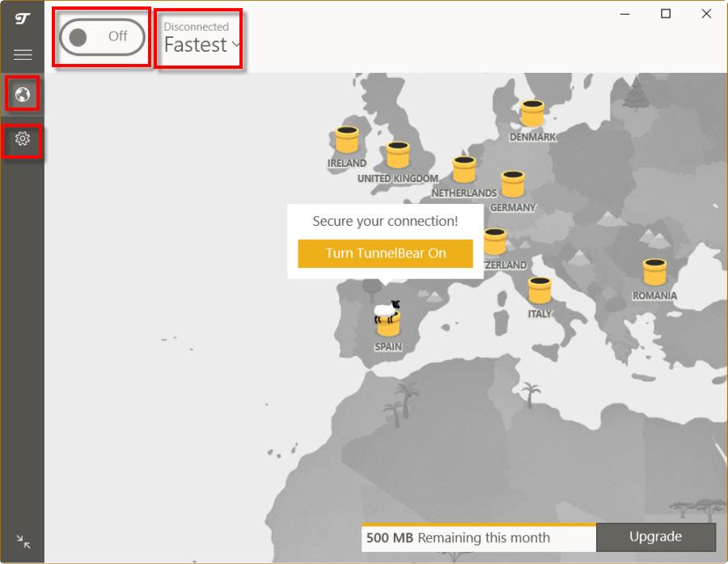728x564 pixels.
Task: Select the Denmark tunnel
Action: 532,113
